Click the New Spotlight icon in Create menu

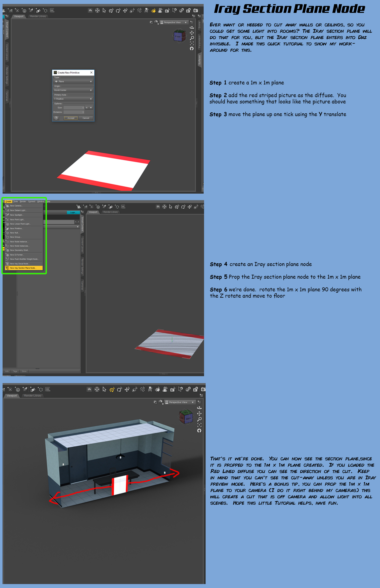7,215
